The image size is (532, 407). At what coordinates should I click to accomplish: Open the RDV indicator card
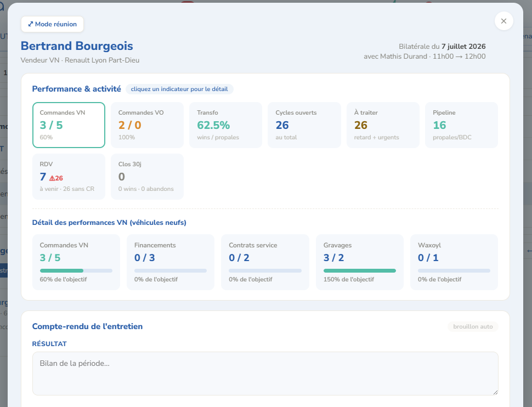click(x=69, y=177)
